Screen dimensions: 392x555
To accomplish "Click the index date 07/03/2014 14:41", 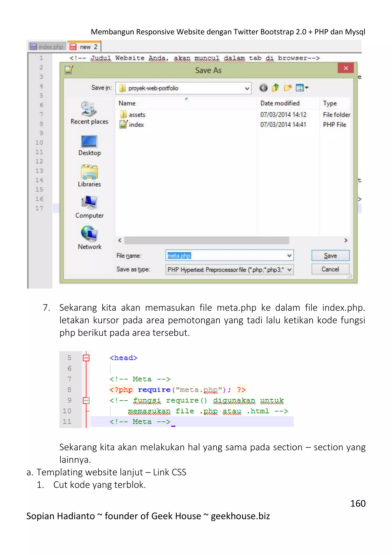I will 283,125.
